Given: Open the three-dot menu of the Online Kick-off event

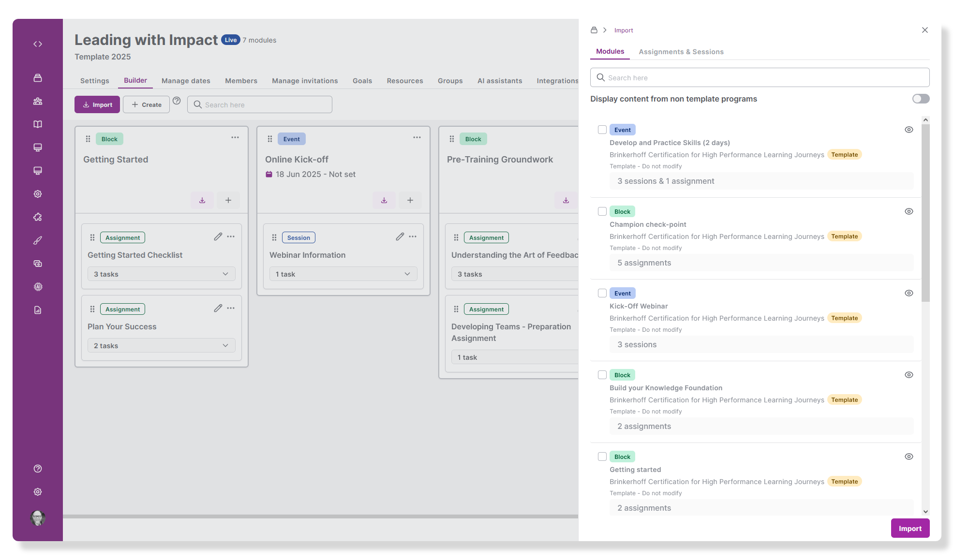Looking at the screenshot, I should [417, 137].
